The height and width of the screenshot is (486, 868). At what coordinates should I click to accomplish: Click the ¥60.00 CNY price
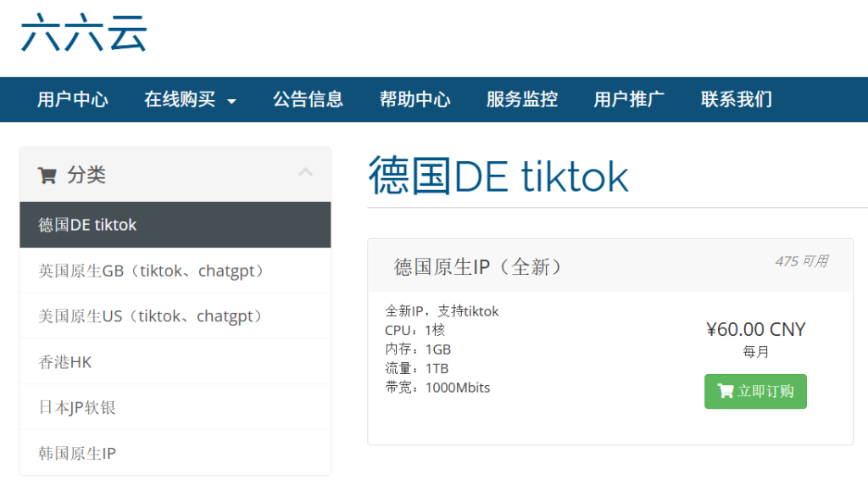tap(755, 329)
